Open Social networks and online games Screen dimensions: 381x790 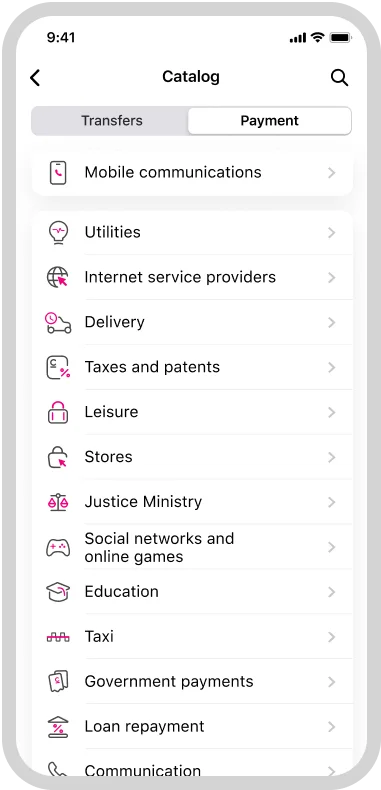pyautogui.click(x=192, y=547)
